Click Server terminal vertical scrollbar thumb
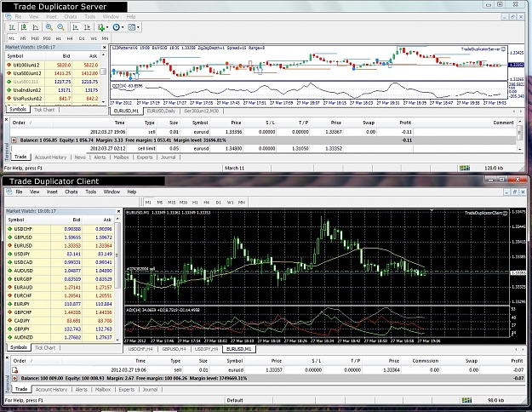 tap(519, 132)
